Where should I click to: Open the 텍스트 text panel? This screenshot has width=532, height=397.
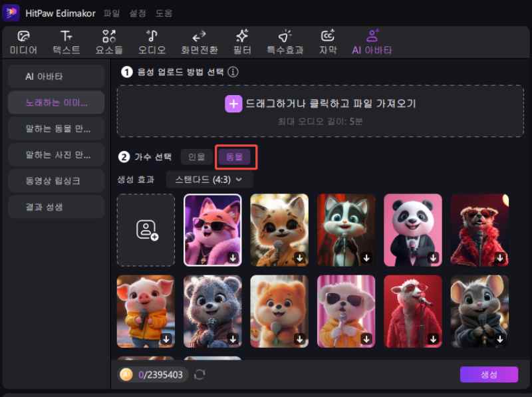[66, 41]
